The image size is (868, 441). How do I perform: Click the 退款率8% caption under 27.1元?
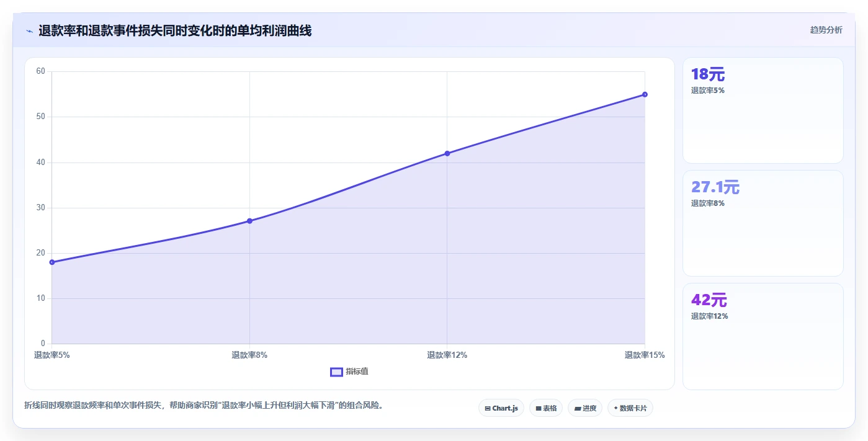(708, 203)
